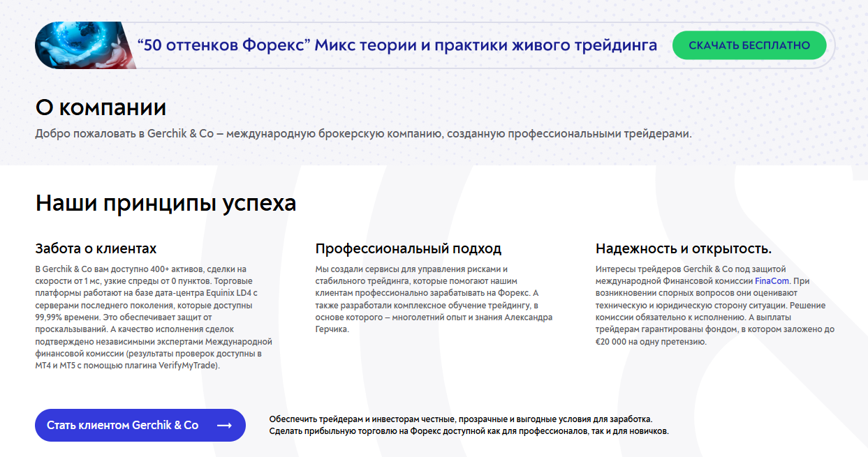Click the «50 оттенков Форекс» banner title
This screenshot has height=457, width=868.
click(397, 45)
